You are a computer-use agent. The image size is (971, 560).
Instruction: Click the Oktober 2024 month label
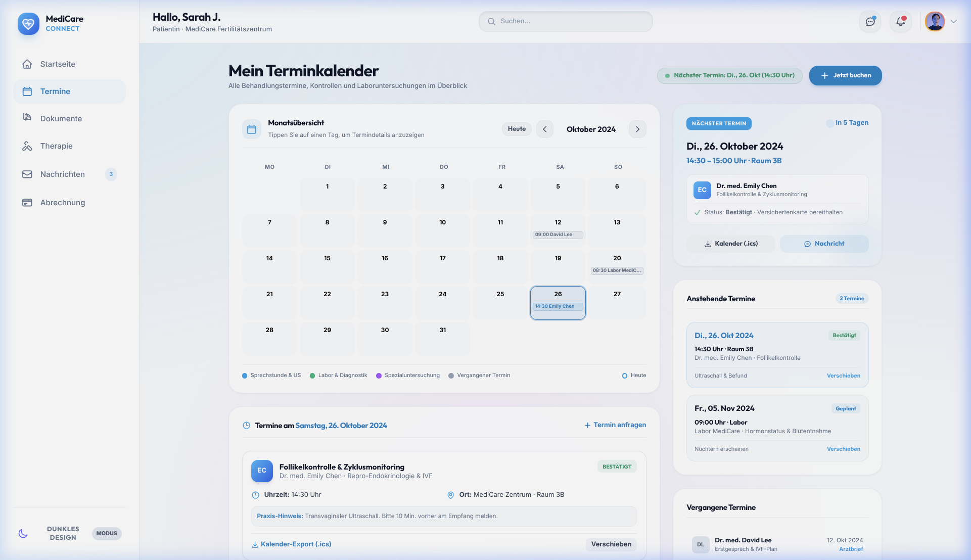tap(591, 129)
